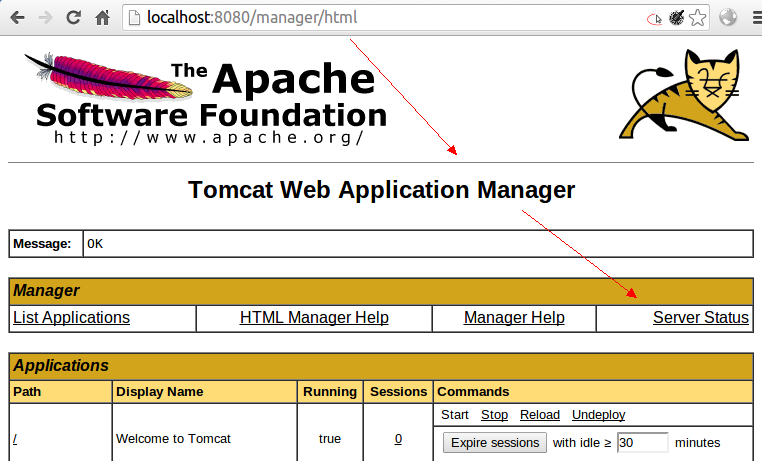Click the Undeploy command link

click(598, 415)
